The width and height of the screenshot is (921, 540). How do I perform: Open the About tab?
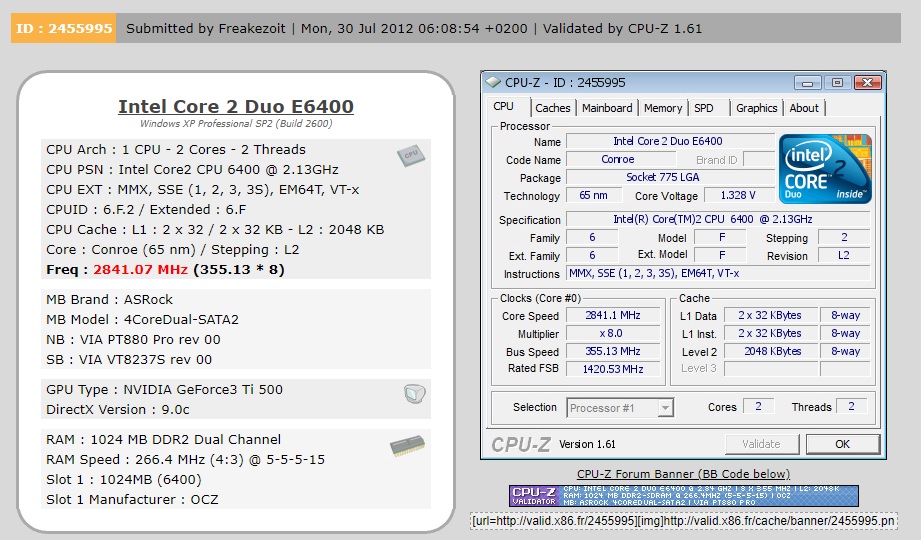[x=804, y=108]
